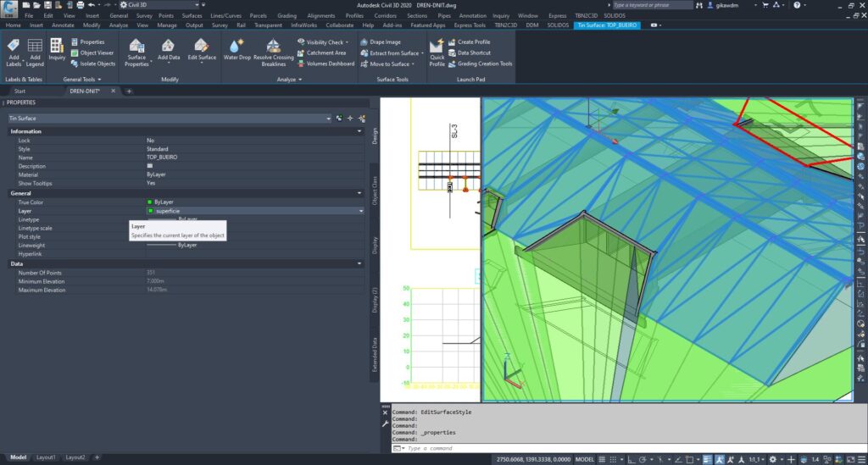The image size is (868, 465).
Task: Open the Layer superficie dropdown arrow
Action: (361, 211)
